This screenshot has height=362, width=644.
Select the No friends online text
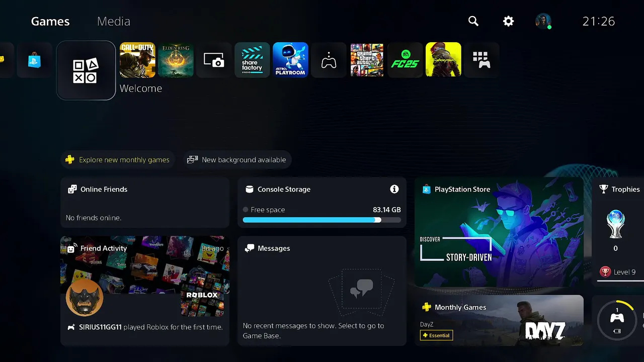click(94, 218)
